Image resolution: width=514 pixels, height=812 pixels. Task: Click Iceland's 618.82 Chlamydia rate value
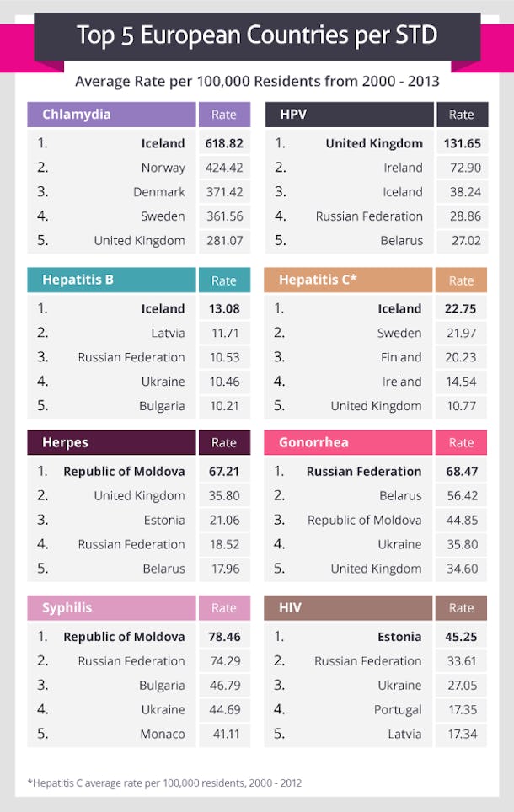pos(224,143)
